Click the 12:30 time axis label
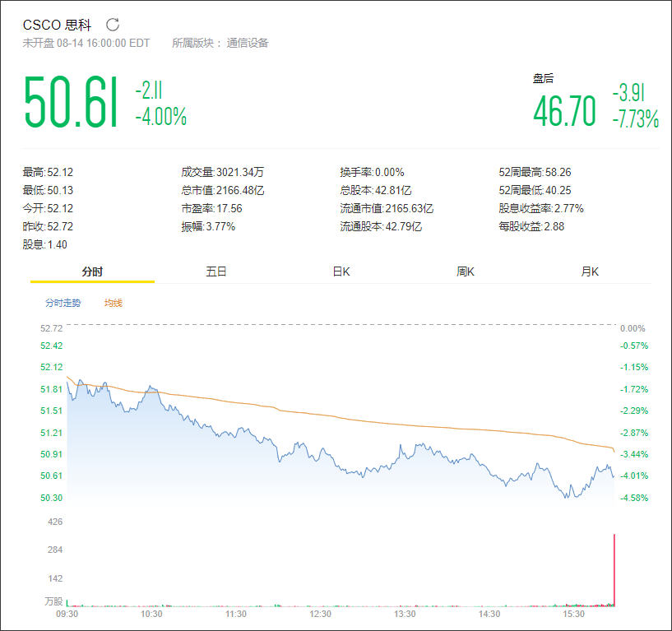This screenshot has width=672, height=631. coord(320,614)
